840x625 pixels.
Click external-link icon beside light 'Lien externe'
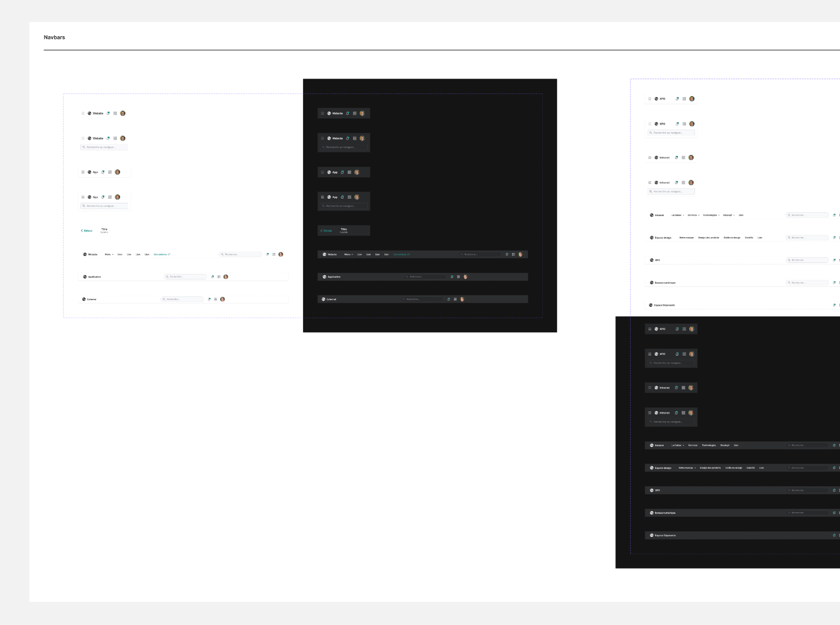pyautogui.click(x=169, y=255)
